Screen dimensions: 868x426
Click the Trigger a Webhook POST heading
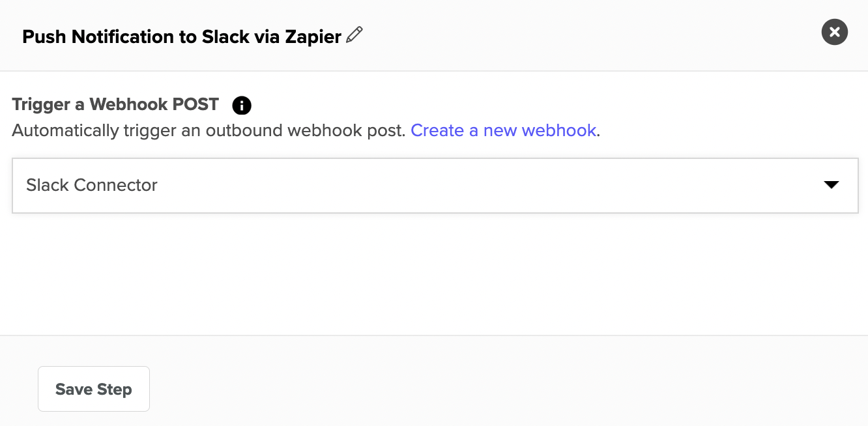pos(115,104)
